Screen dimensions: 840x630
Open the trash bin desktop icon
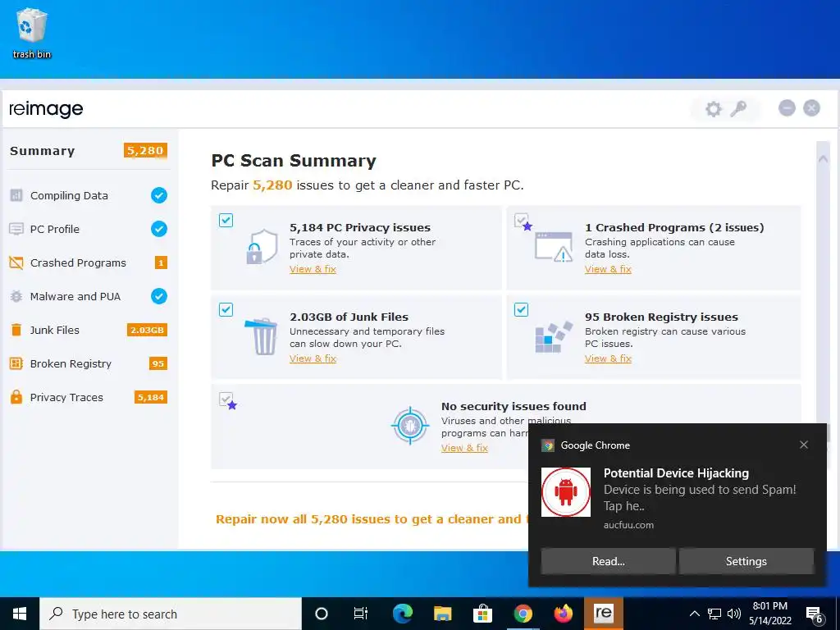32,33
